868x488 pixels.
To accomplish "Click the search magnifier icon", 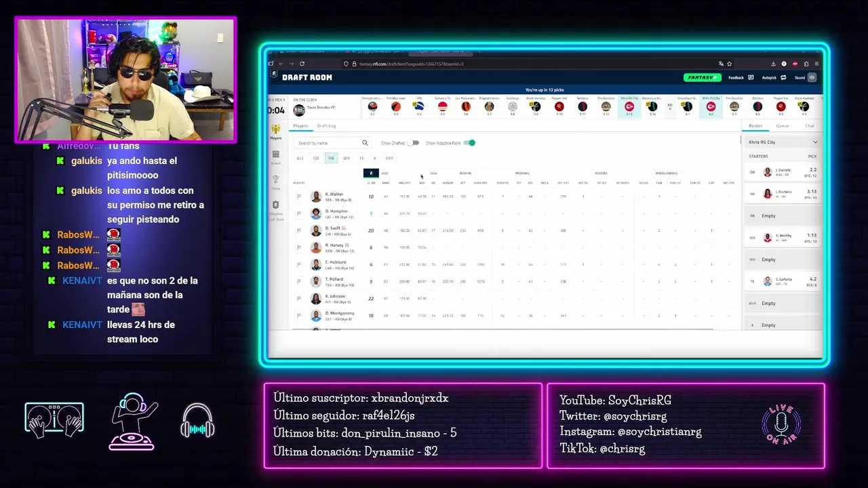I will 365,143.
